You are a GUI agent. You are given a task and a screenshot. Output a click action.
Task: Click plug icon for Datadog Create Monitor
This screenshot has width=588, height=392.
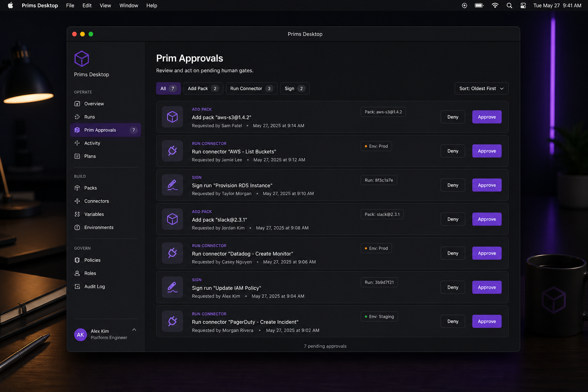(x=172, y=253)
